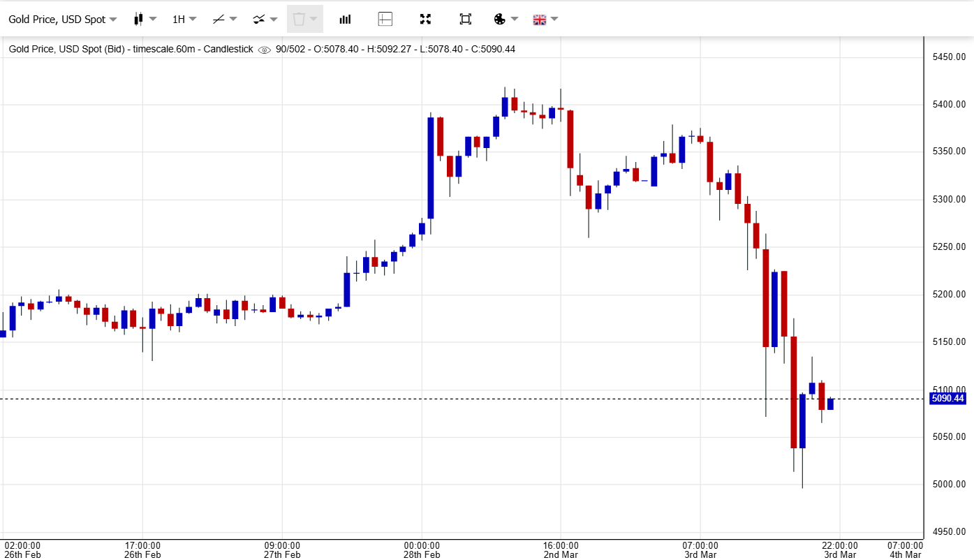The width and height of the screenshot is (974, 560).
Task: Click the 5400.00 price axis label
Action: [949, 105]
